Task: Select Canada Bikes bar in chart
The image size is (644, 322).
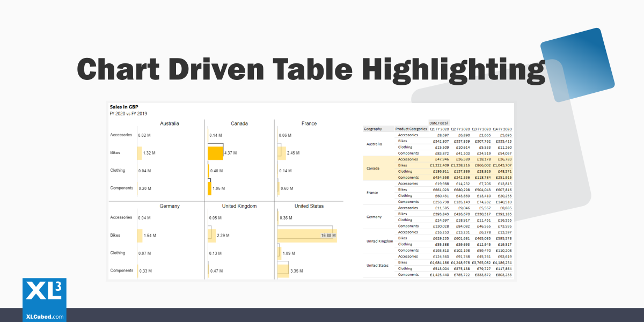Action: [215, 153]
